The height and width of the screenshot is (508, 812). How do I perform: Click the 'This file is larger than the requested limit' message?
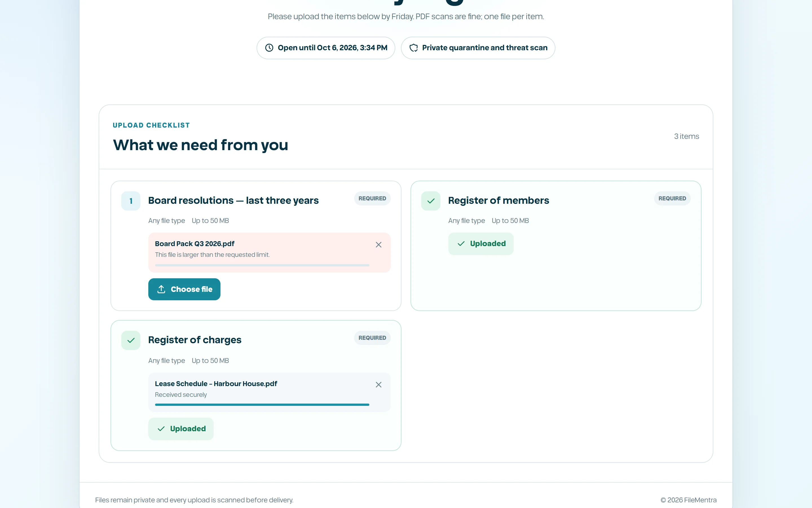[212, 255]
